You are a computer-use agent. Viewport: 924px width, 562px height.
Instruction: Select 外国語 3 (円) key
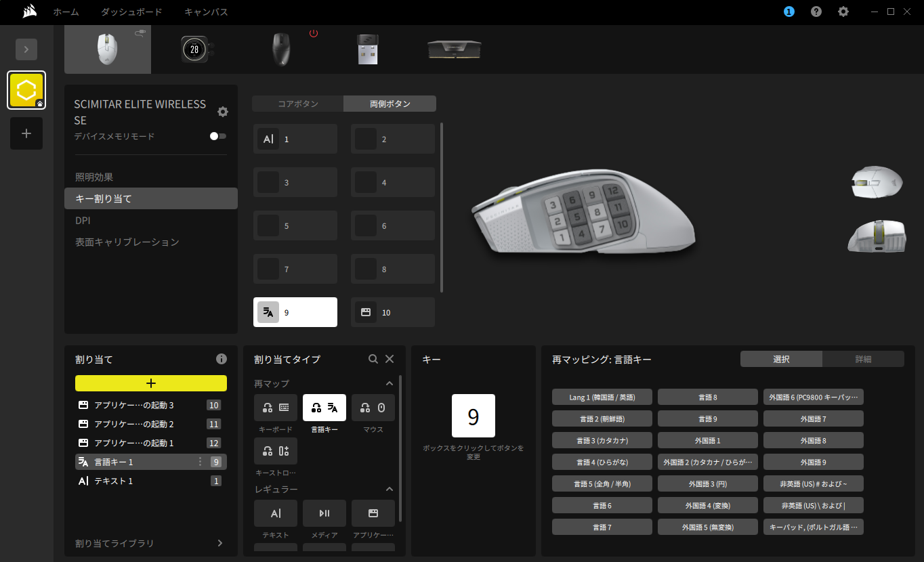pyautogui.click(x=708, y=483)
